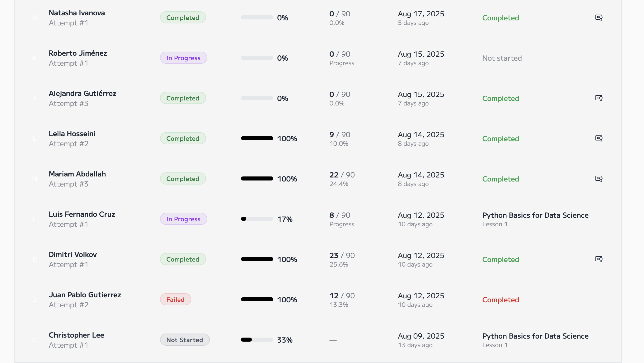Click Christopher Lee's avatar
The image size is (644, 363).
pos(35,340)
